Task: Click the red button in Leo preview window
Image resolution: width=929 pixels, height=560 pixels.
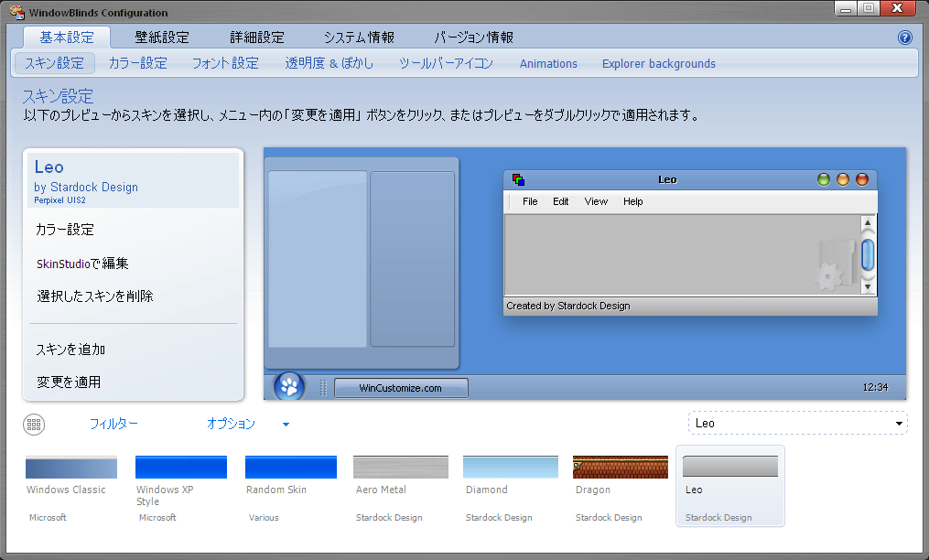Action: tap(862, 179)
